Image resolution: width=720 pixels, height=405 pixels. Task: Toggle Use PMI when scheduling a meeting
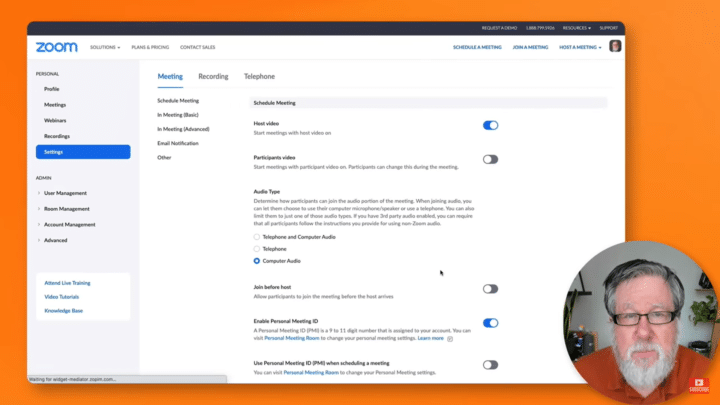490,365
